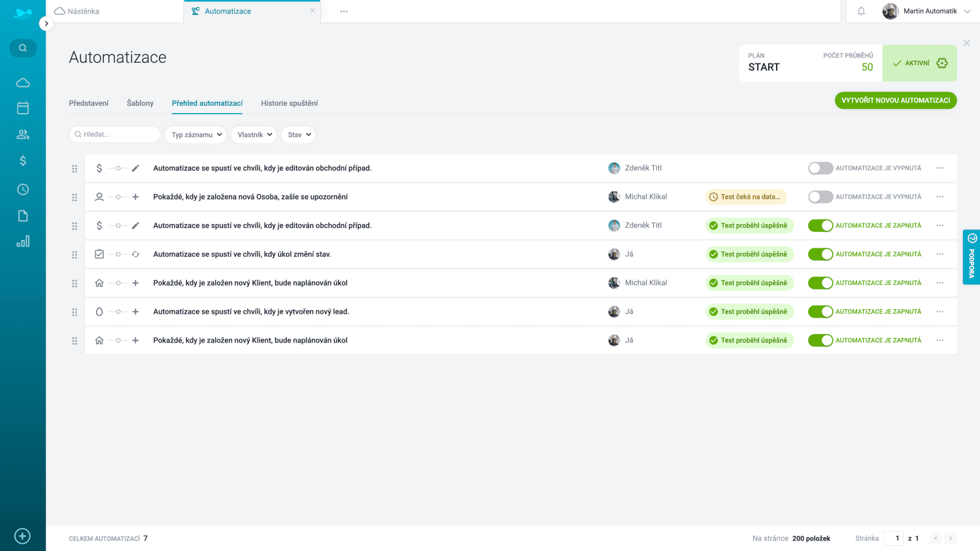Click the plus add button at the sidebar bottom
980x551 pixels.
coord(22,536)
